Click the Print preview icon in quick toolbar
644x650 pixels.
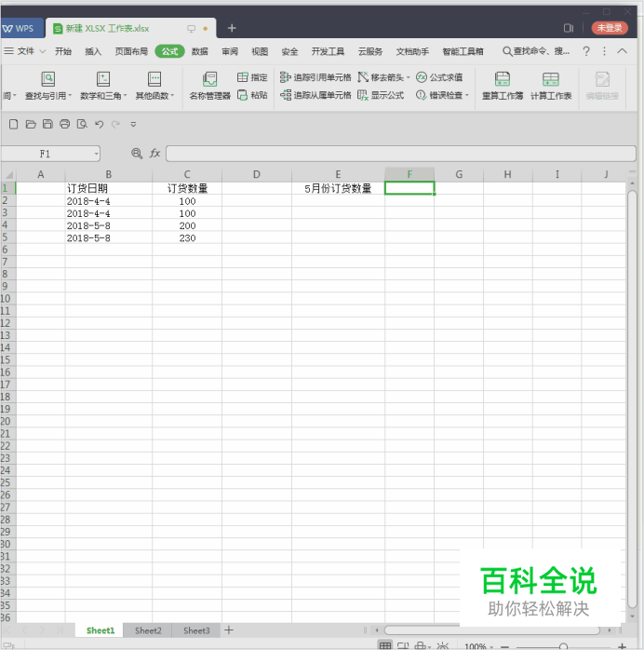point(82,124)
